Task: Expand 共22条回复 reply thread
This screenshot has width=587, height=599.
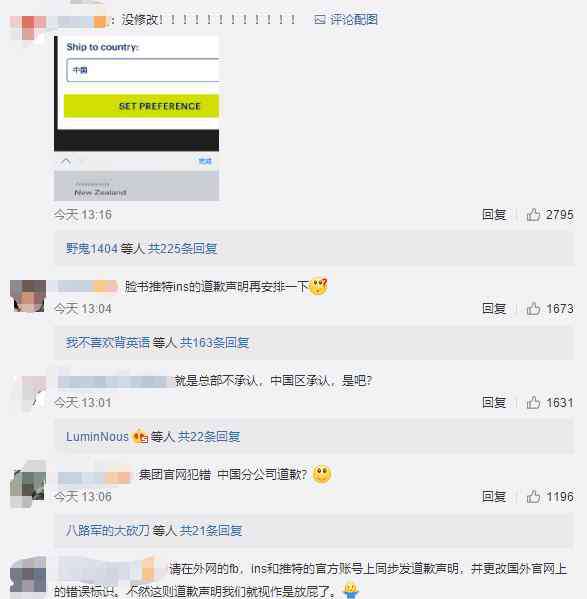Action: pyautogui.click(x=209, y=437)
